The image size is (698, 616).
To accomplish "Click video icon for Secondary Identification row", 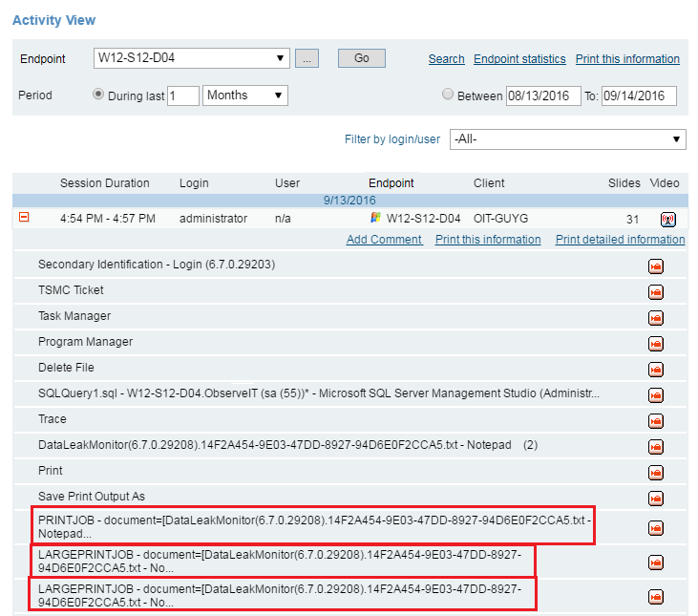I will pos(656,266).
